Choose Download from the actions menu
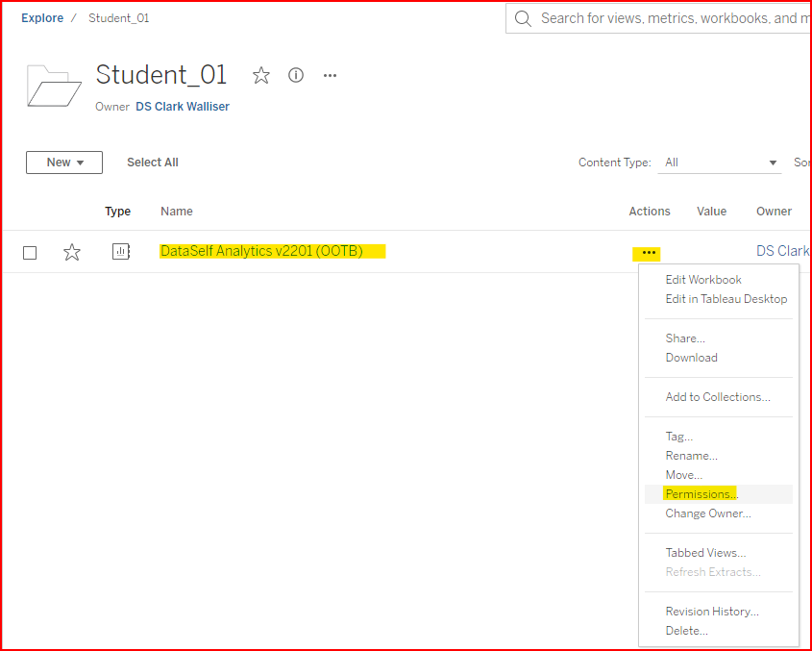The width and height of the screenshot is (812, 651). [x=691, y=358]
